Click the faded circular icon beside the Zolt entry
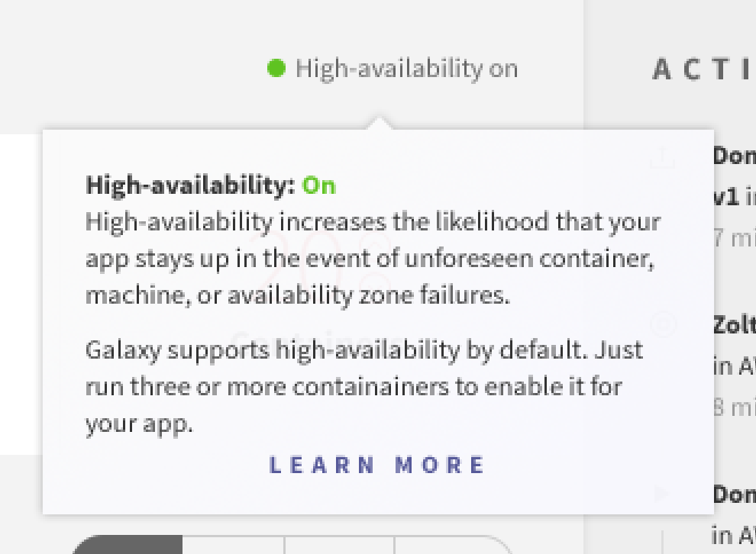The image size is (756, 554). coord(664,324)
